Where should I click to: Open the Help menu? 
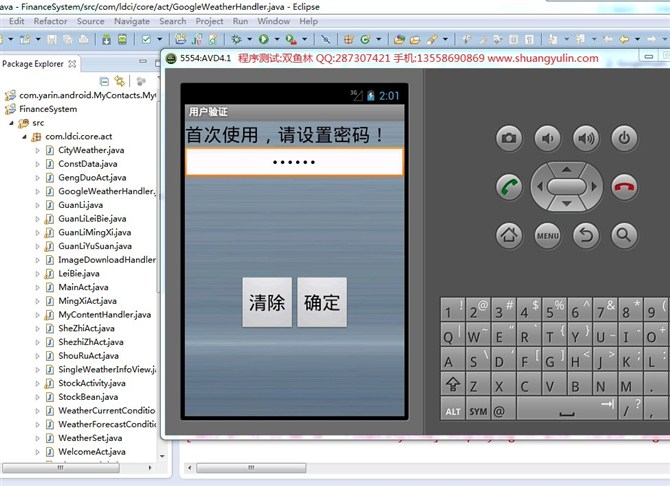coord(308,21)
